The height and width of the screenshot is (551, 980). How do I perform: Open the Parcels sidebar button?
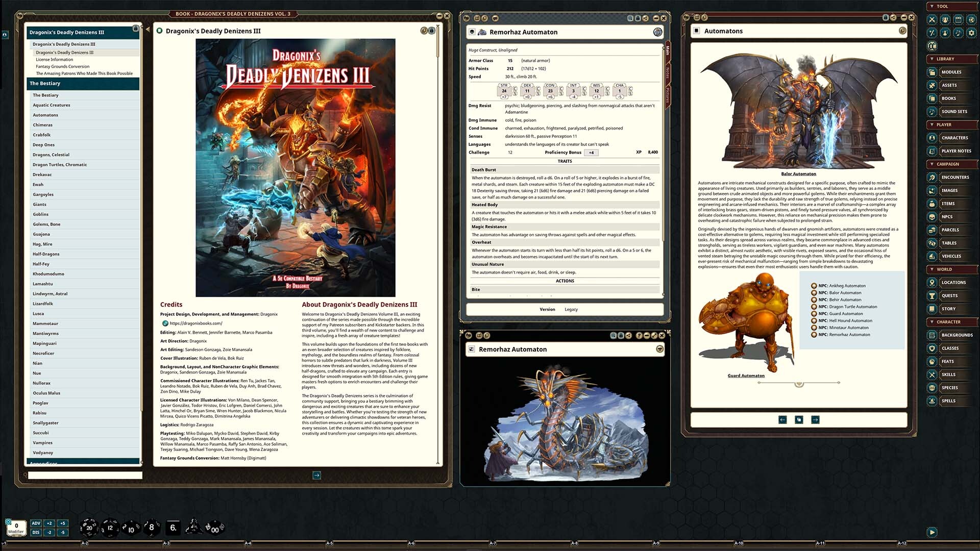coord(952,230)
